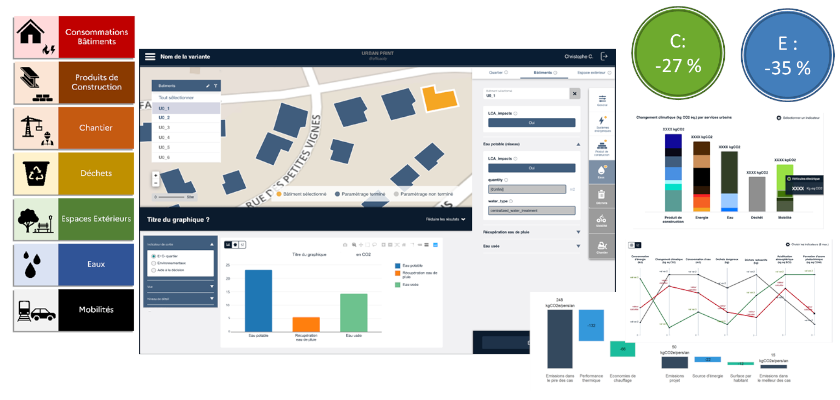Select the Aide à la décision radio option
Image resolution: width=840 pixels, height=400 pixels.
152,270
